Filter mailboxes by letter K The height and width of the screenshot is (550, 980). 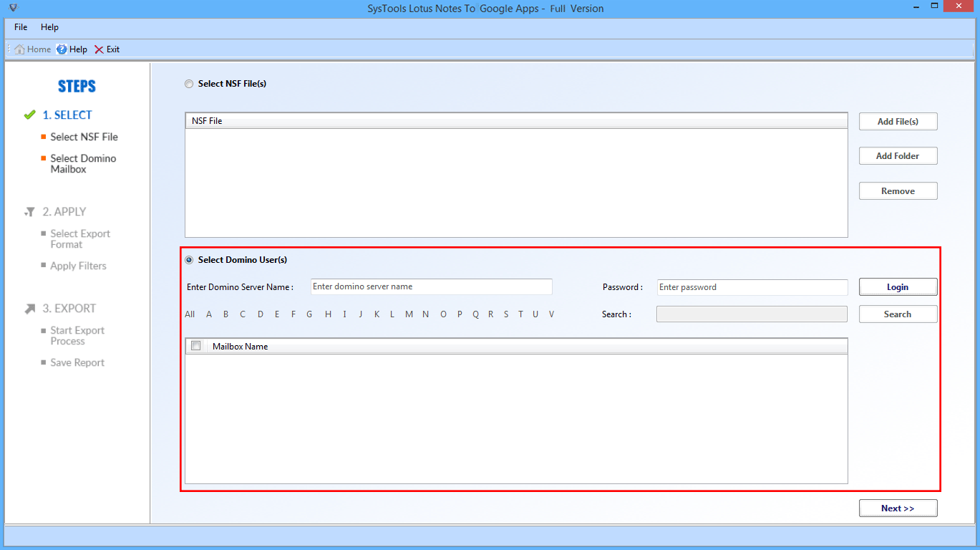pyautogui.click(x=377, y=314)
